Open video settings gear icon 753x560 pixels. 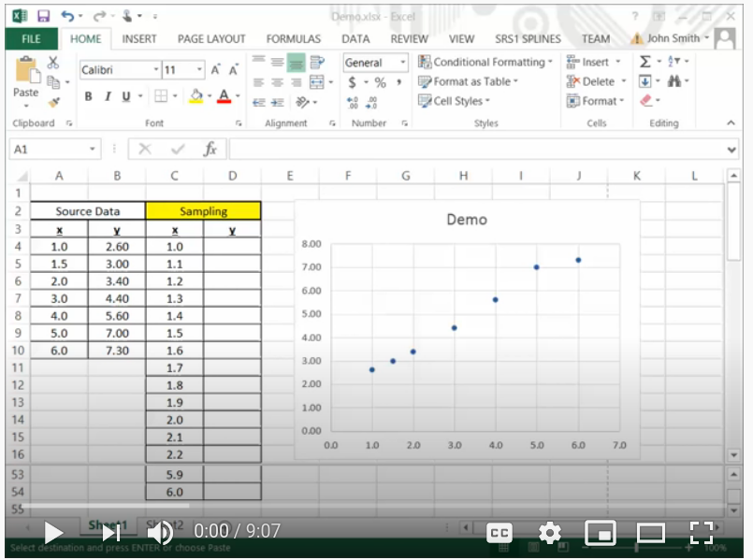click(x=550, y=533)
